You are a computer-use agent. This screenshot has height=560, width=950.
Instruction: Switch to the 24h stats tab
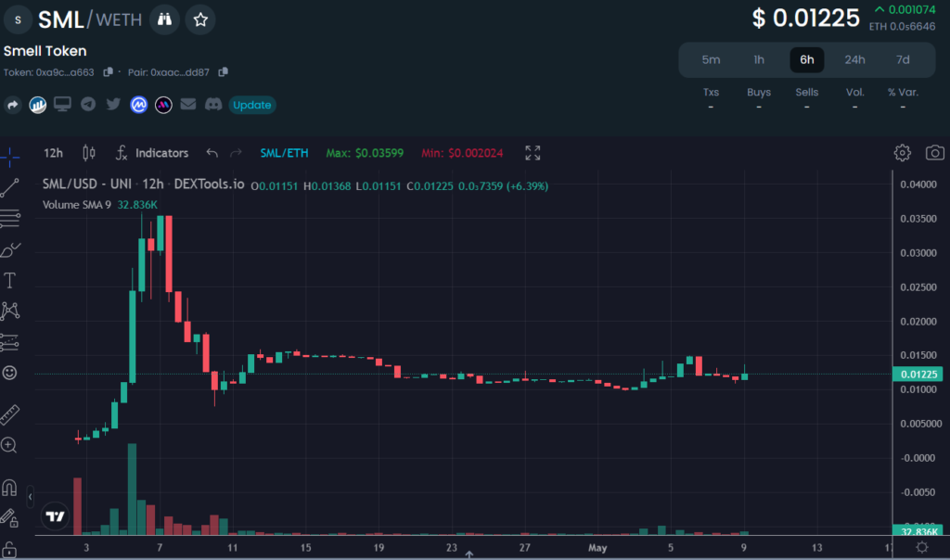[x=854, y=60]
